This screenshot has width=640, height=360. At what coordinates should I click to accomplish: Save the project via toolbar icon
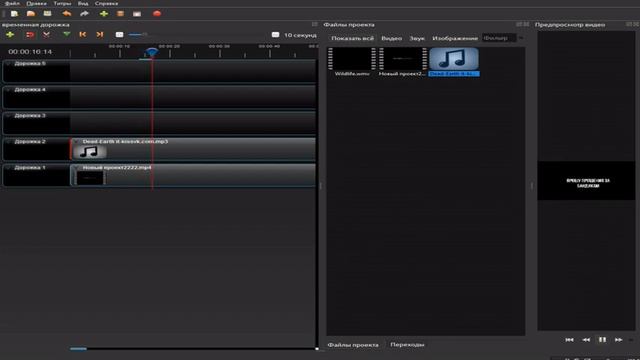point(47,13)
